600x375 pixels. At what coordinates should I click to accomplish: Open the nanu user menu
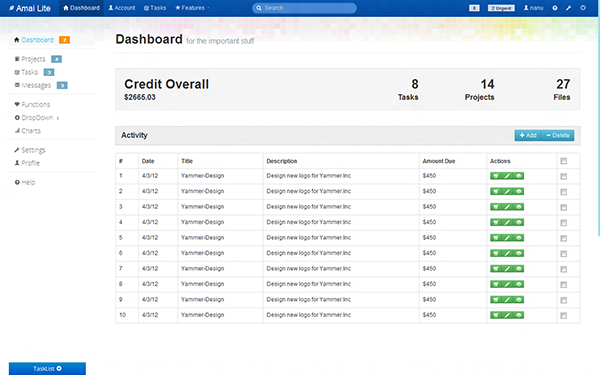tap(533, 8)
